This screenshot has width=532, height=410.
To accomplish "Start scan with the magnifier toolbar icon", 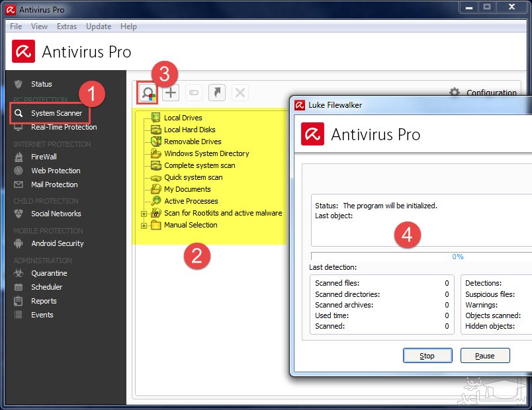I will point(147,93).
